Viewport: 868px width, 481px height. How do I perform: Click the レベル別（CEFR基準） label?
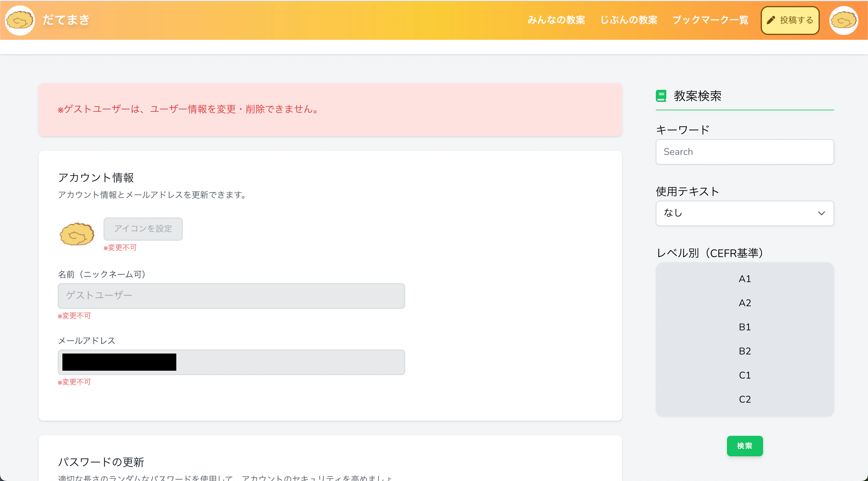coord(710,253)
